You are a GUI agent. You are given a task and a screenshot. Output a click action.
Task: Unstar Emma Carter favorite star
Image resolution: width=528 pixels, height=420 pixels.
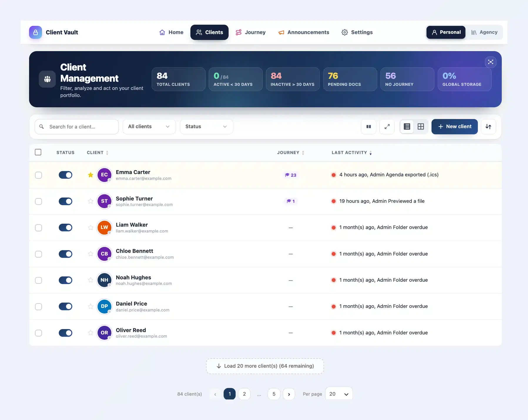90,175
